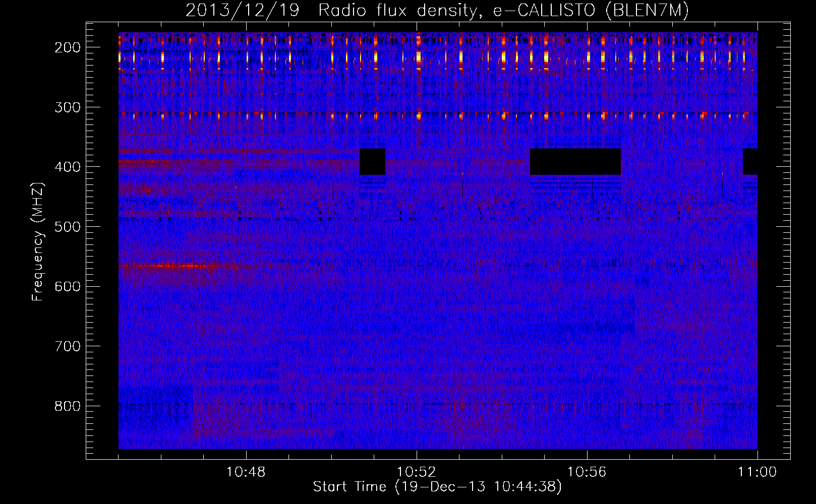Click the station name (BLEN7M) in title

coord(647,11)
